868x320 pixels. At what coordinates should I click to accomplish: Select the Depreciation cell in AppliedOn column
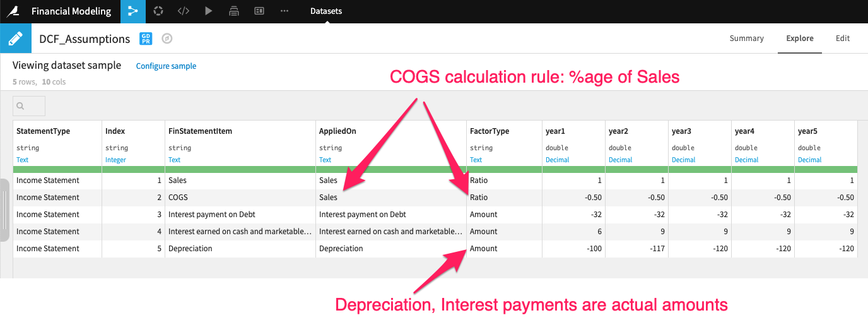point(391,249)
